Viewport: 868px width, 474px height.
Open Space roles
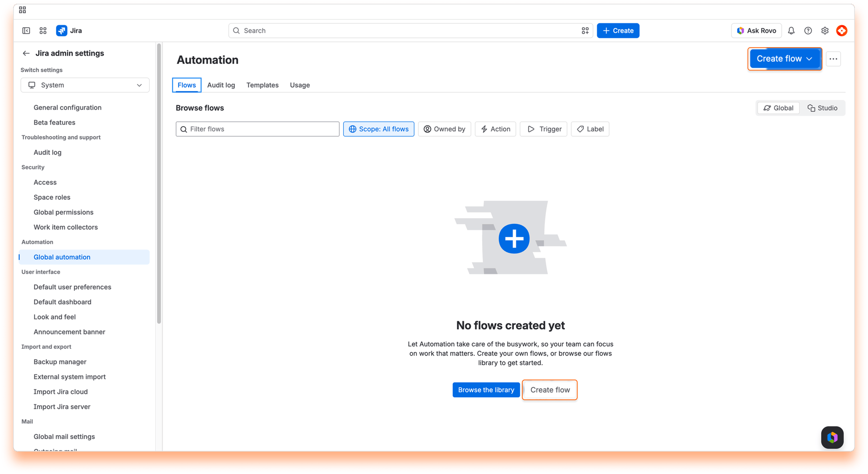point(84,197)
